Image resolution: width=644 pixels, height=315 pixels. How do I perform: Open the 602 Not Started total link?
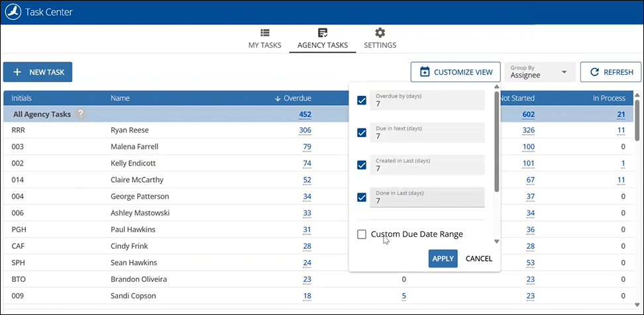click(528, 114)
